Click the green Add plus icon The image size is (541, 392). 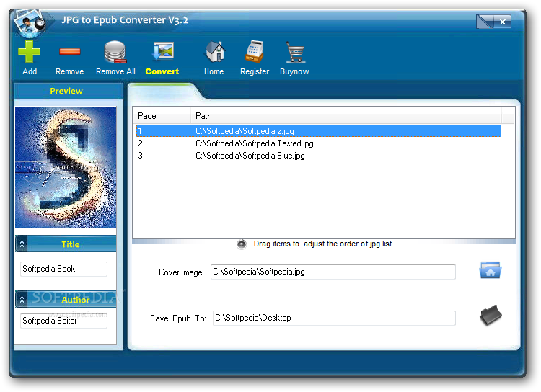[30, 51]
